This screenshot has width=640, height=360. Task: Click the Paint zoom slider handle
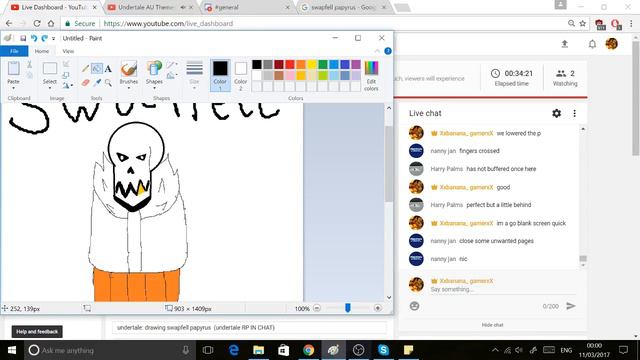[x=348, y=308]
